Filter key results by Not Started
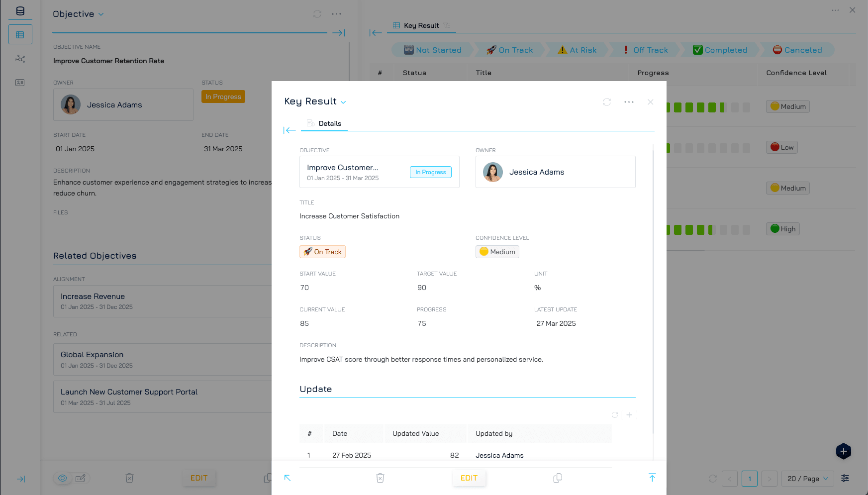Viewport: 868px width, 495px height. click(x=433, y=50)
